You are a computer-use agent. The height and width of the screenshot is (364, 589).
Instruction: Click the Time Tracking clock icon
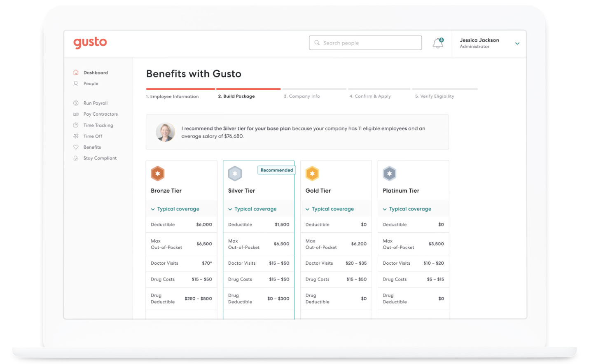point(76,125)
